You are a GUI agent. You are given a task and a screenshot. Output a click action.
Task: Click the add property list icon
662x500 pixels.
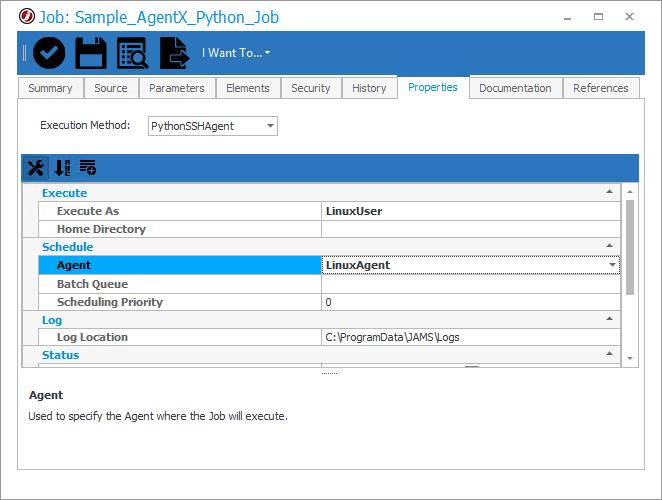pos(88,167)
